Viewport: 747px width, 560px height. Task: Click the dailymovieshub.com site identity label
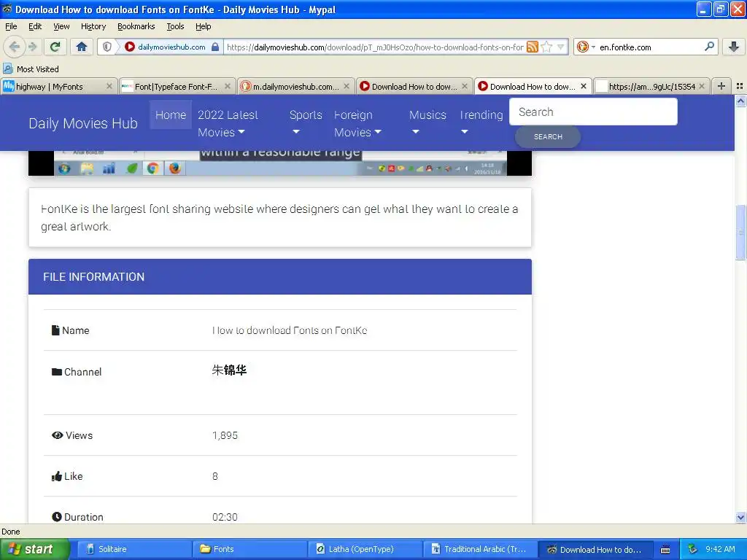(171, 47)
